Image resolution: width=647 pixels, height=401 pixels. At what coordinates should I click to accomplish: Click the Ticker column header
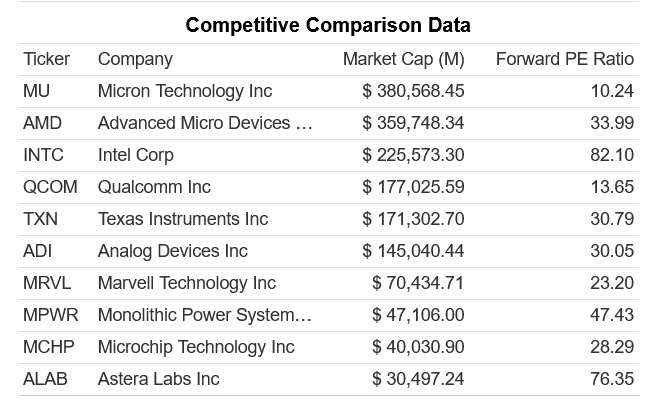coord(46,59)
